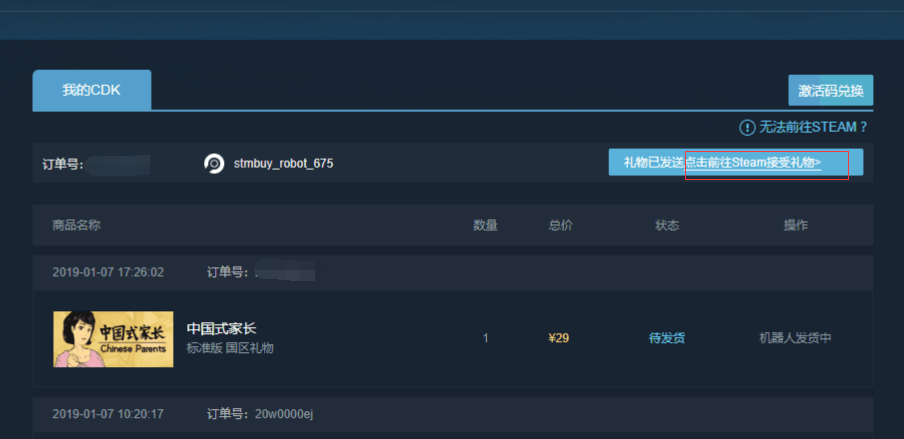Click the 2019-01-07 17:26:02 order timestamp
Image resolution: width=904 pixels, height=439 pixels.
pyautogui.click(x=108, y=272)
